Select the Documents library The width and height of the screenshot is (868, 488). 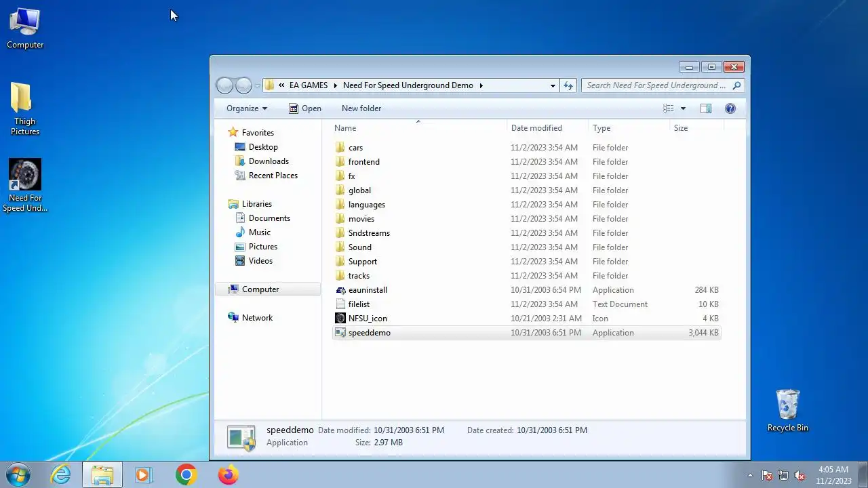click(269, 218)
